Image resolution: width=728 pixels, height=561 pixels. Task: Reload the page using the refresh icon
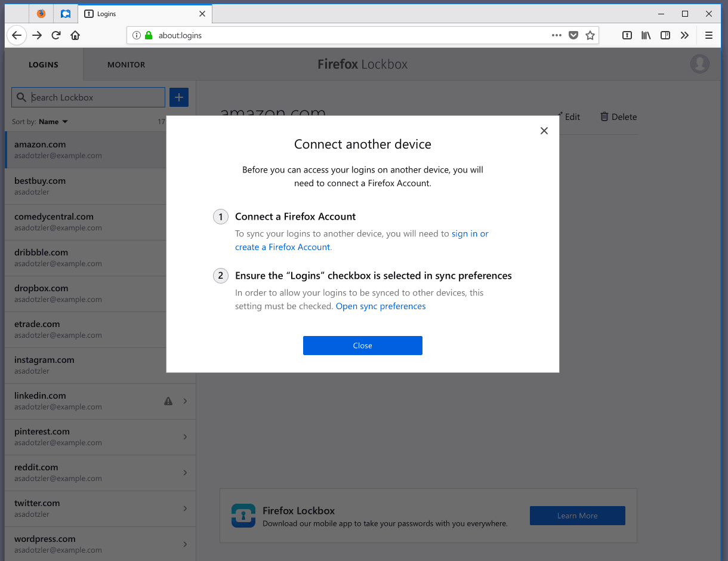(55, 35)
